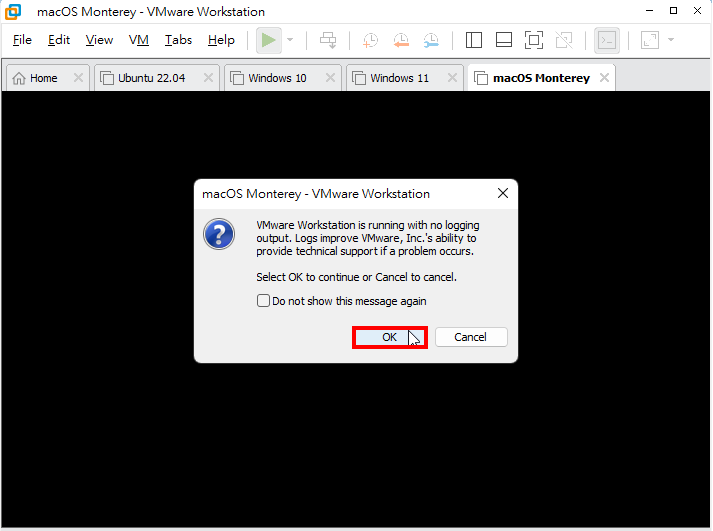Open the console view toolbar icon
713x531 pixels.
[x=607, y=40]
